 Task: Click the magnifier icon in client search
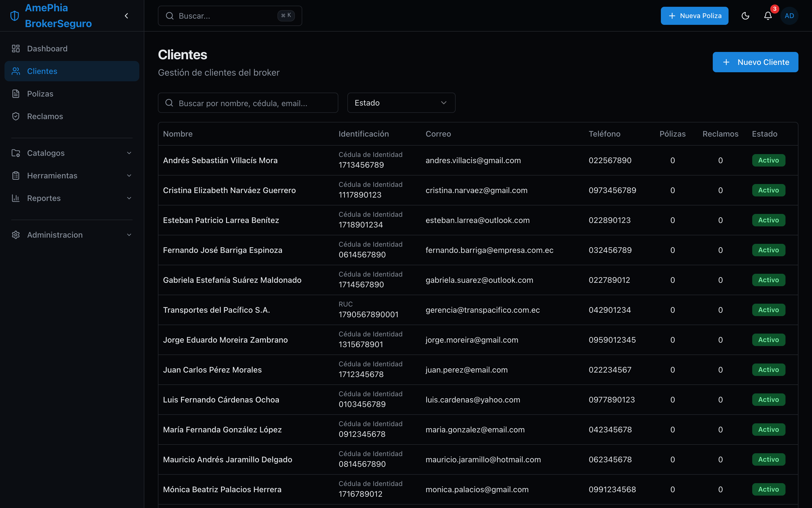pos(169,103)
